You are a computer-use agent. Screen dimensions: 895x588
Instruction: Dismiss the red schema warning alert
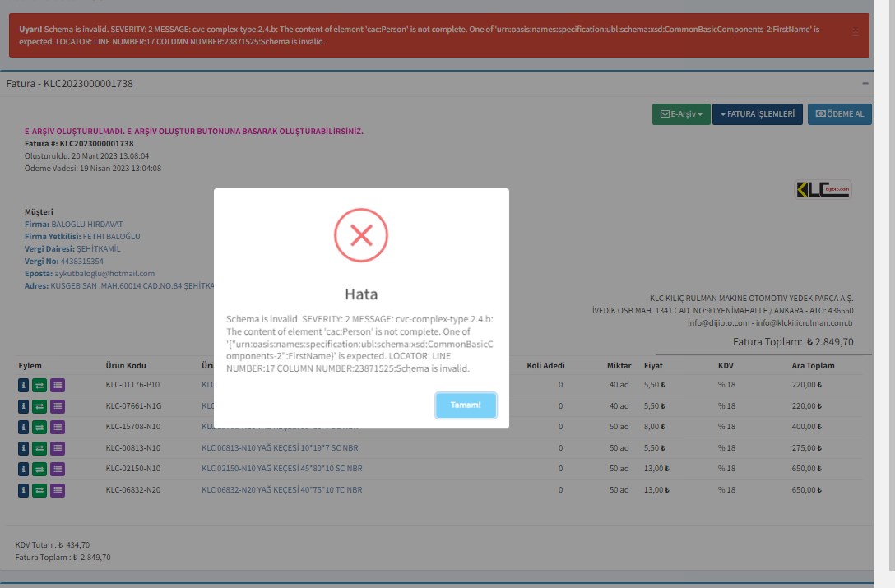tap(856, 30)
